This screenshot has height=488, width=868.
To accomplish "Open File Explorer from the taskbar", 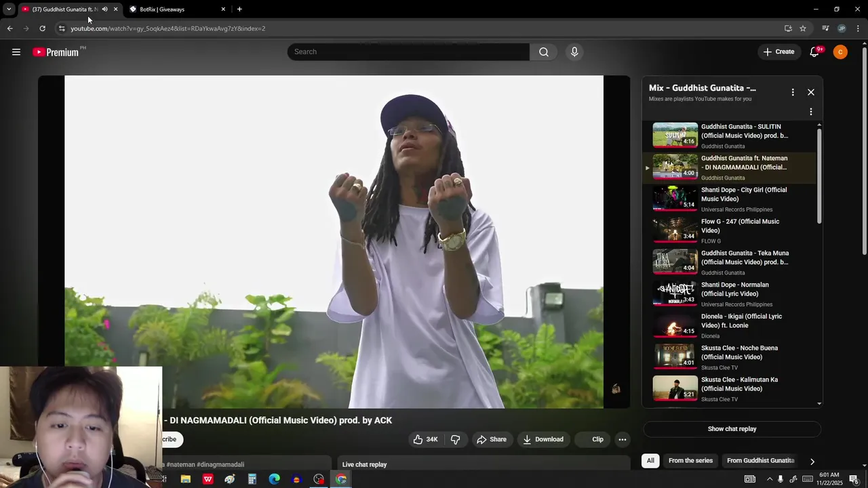I will pyautogui.click(x=185, y=479).
